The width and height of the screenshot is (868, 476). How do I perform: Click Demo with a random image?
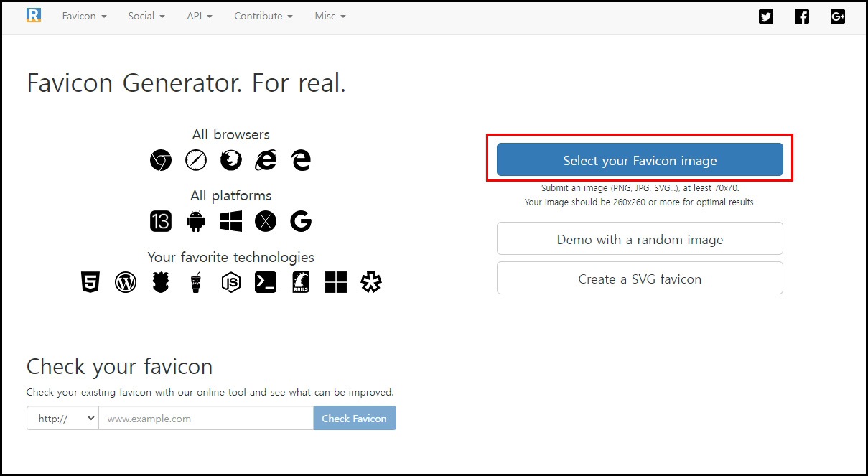640,238
